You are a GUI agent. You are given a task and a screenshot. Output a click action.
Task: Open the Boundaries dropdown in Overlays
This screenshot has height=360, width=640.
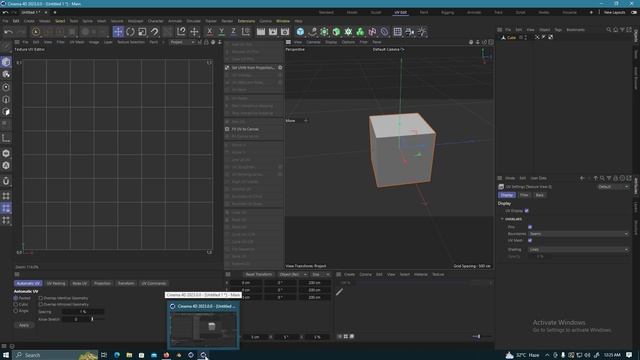[579, 234]
